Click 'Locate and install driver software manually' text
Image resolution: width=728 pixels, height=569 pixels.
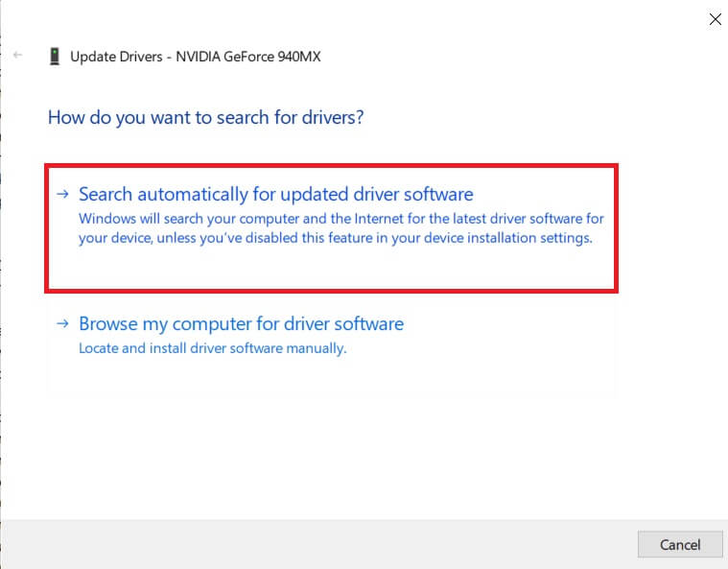212,348
